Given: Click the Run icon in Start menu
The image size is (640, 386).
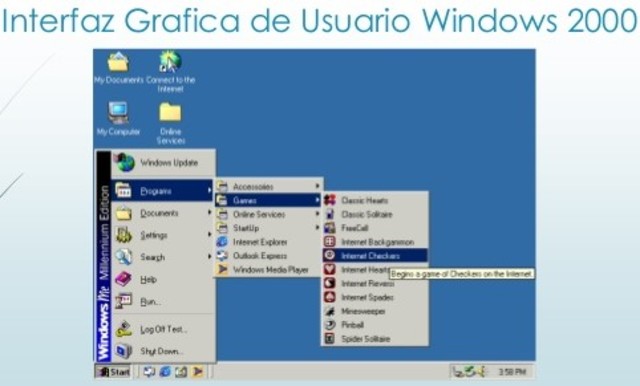Looking at the screenshot, I should [x=123, y=302].
